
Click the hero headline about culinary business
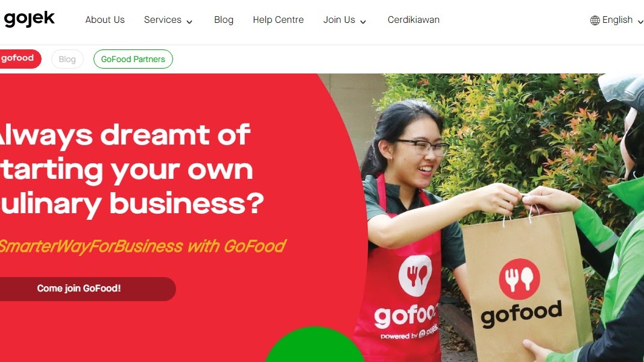pyautogui.click(x=131, y=169)
